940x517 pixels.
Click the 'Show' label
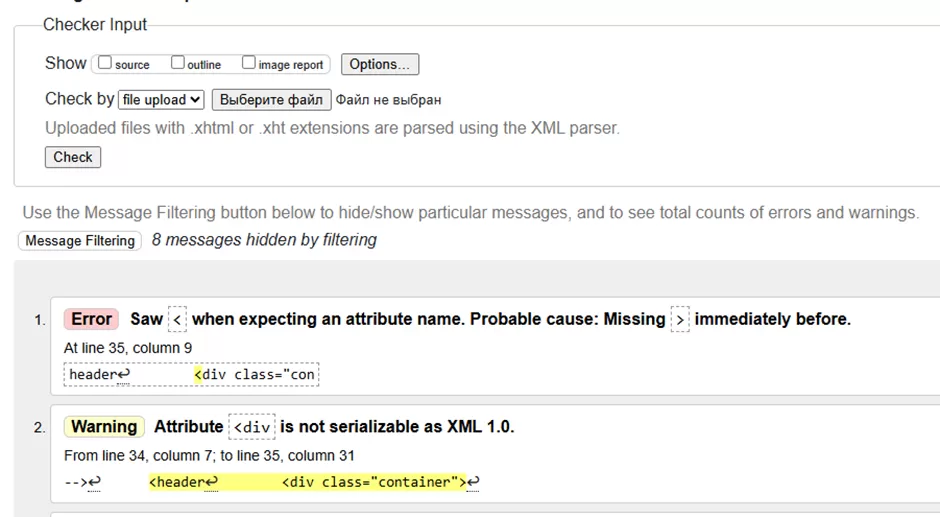click(65, 64)
